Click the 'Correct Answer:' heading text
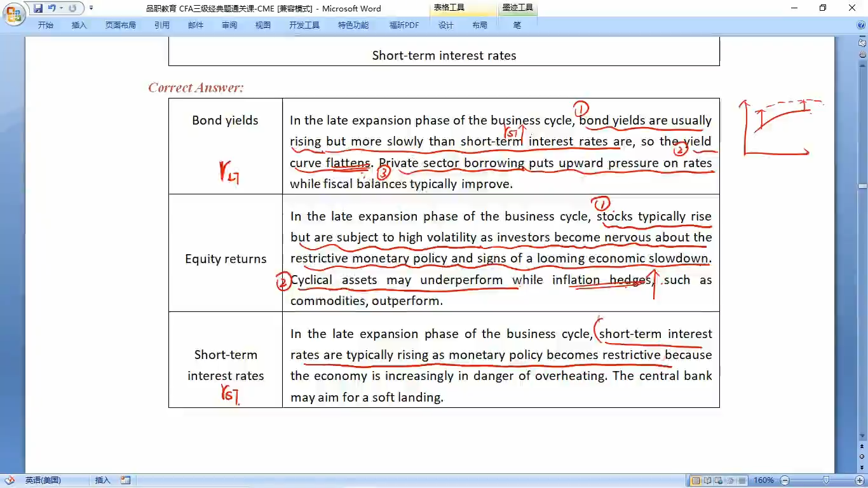868x488 pixels. tap(196, 88)
